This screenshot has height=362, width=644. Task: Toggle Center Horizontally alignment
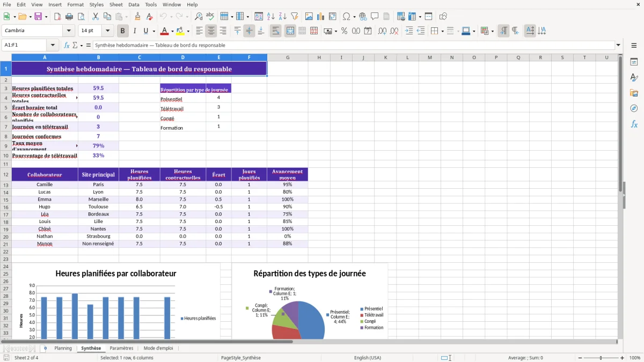click(x=211, y=31)
